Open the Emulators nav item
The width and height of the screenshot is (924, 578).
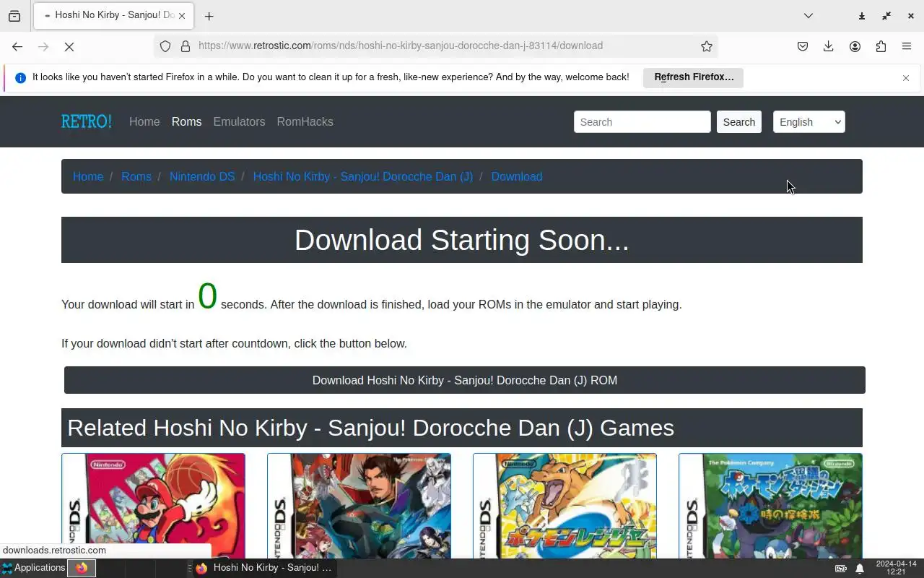coord(239,121)
